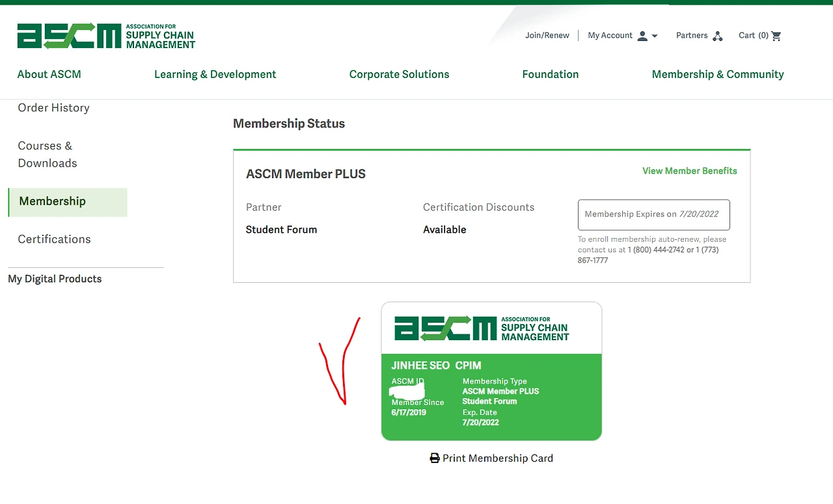Click the green membership card image
The width and height of the screenshot is (833, 504).
[x=491, y=371]
